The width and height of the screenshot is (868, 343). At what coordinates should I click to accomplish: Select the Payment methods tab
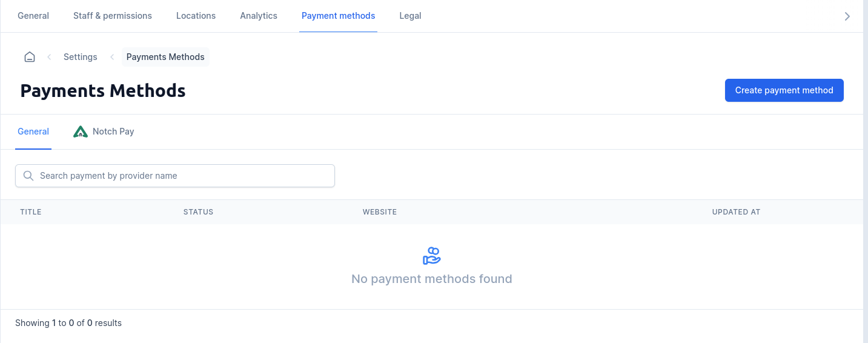pyautogui.click(x=338, y=16)
